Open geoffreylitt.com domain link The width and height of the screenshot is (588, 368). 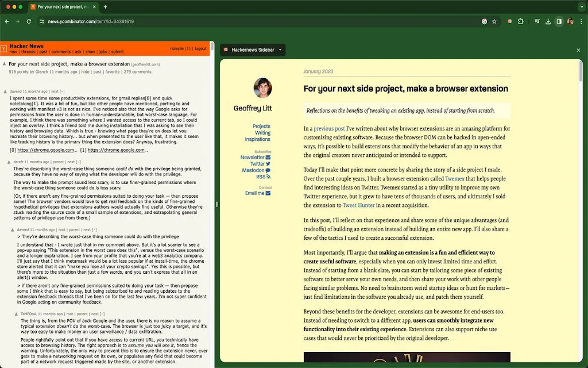(x=145, y=64)
